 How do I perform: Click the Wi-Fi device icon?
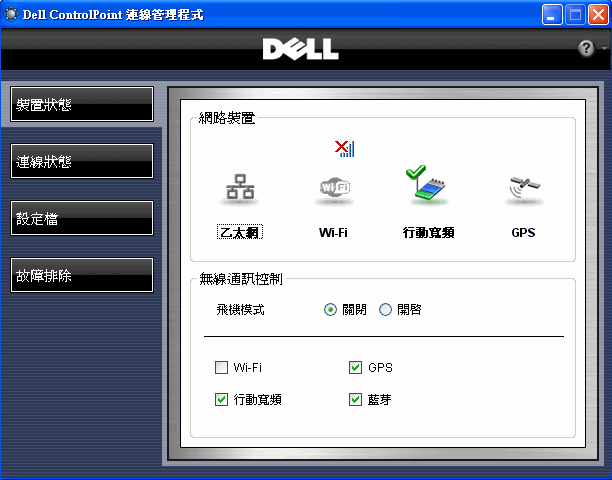coord(334,189)
